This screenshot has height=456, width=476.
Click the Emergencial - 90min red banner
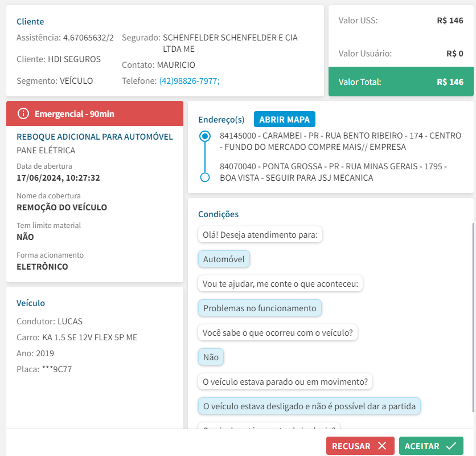[95, 114]
